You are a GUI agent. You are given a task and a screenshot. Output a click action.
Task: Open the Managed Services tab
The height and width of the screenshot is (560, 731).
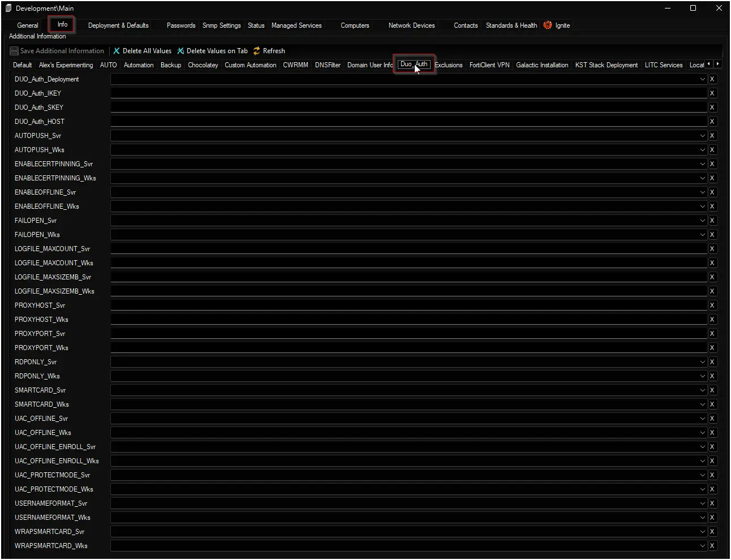pos(296,25)
